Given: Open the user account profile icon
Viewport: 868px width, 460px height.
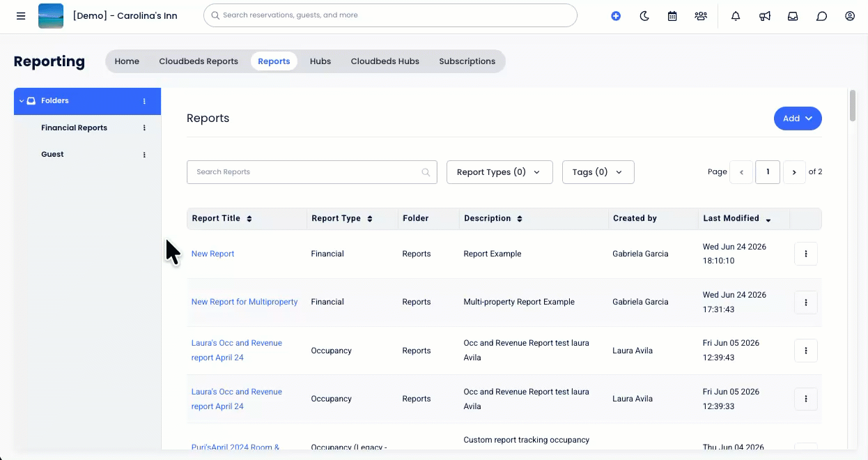Looking at the screenshot, I should coord(850,15).
